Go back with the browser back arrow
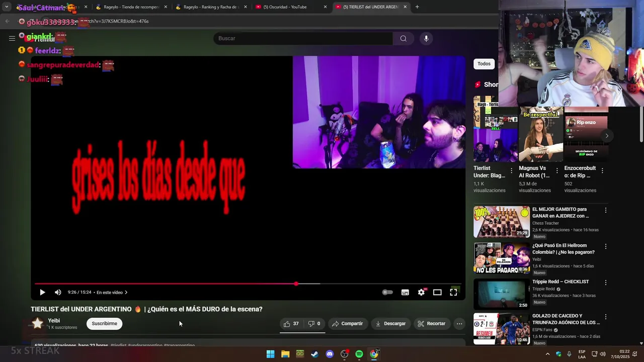644x362 pixels. pos(7,21)
